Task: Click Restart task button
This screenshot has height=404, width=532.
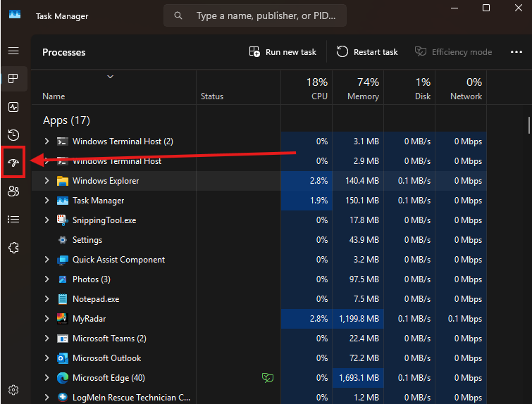Action: click(x=367, y=52)
